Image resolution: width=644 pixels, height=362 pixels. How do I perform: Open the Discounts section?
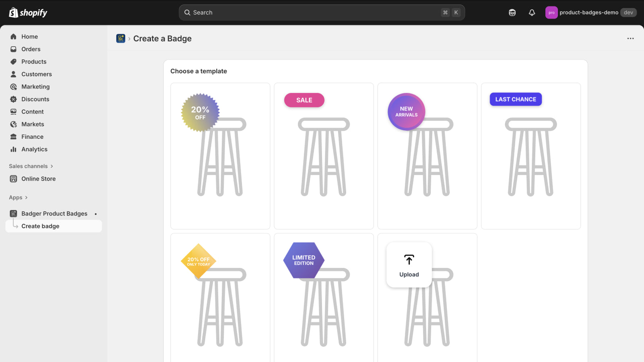35,99
